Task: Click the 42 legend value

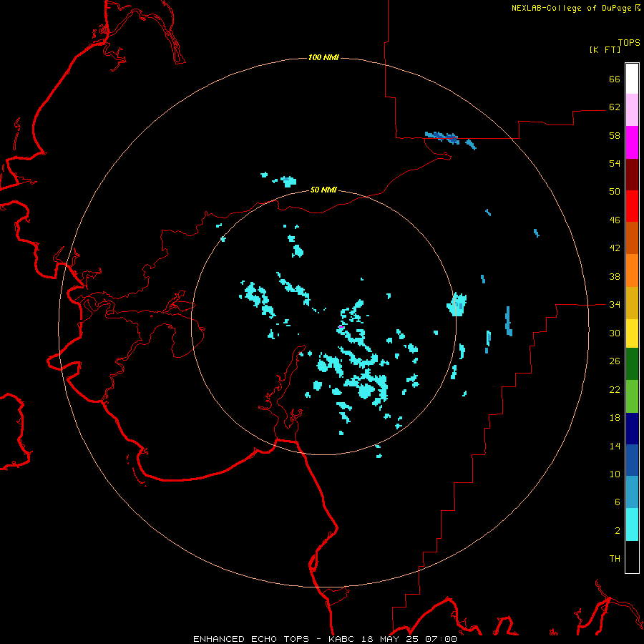Action: pos(615,248)
